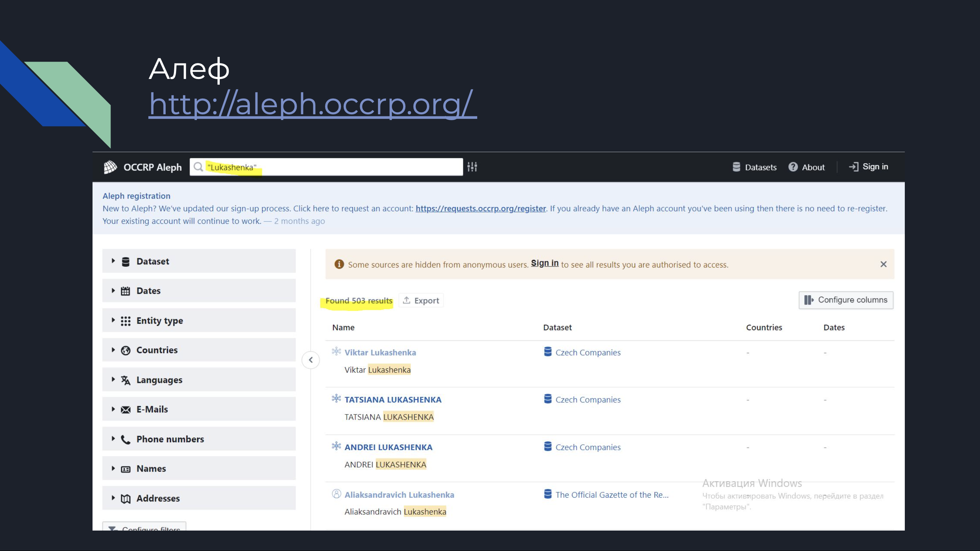The image size is (980, 551).
Task: Click the Dataset filter database icon
Action: point(125,262)
